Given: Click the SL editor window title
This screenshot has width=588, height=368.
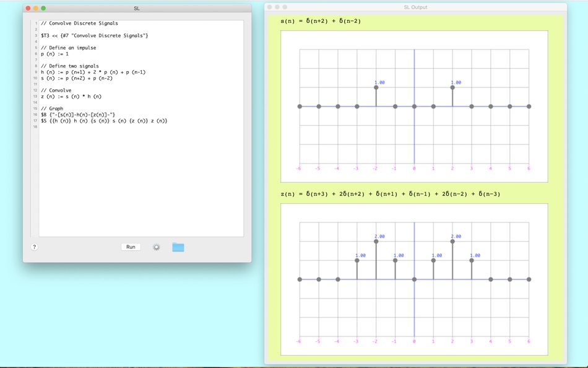Looking at the screenshot, I should point(137,8).
